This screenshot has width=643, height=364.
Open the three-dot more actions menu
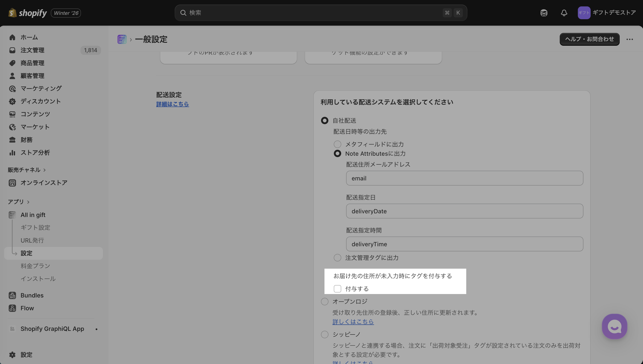click(630, 39)
